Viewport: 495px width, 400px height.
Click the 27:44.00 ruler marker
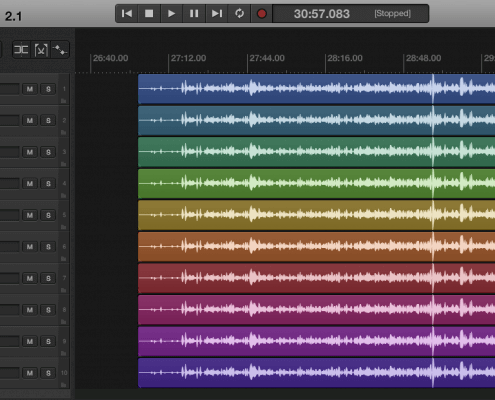[x=267, y=58]
